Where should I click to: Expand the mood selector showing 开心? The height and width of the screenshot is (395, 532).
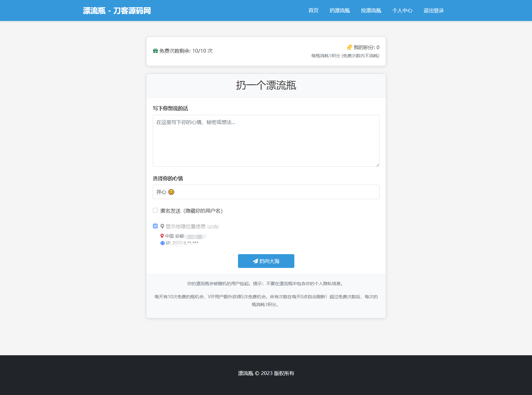click(x=266, y=192)
